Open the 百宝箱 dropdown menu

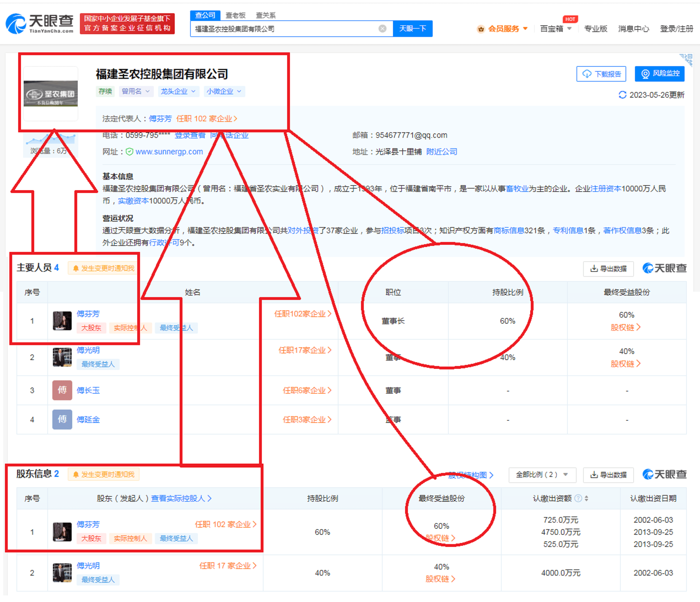(556, 29)
